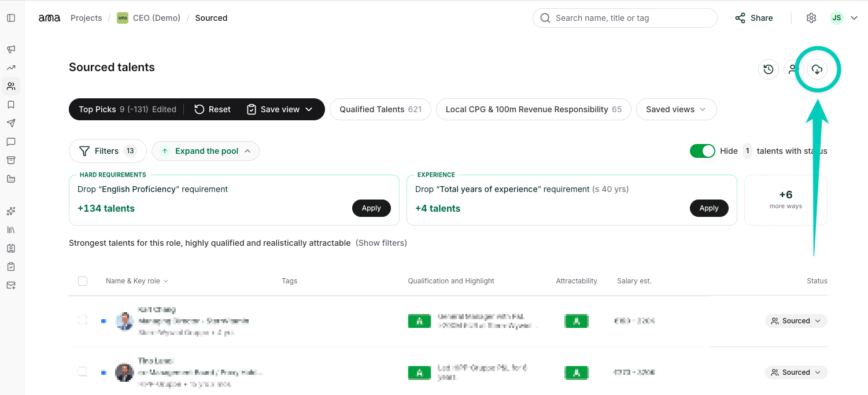This screenshot has width=868, height=395.
Task: Click the Status column header
Action: [817, 281]
